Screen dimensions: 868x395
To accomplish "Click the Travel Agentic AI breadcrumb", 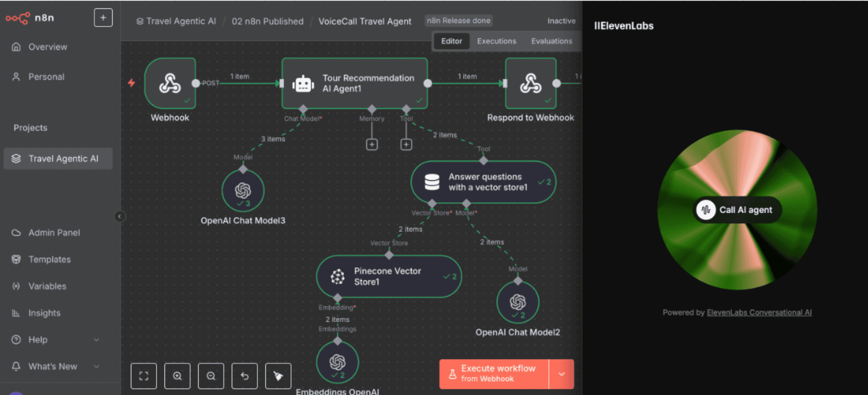I will [x=176, y=21].
